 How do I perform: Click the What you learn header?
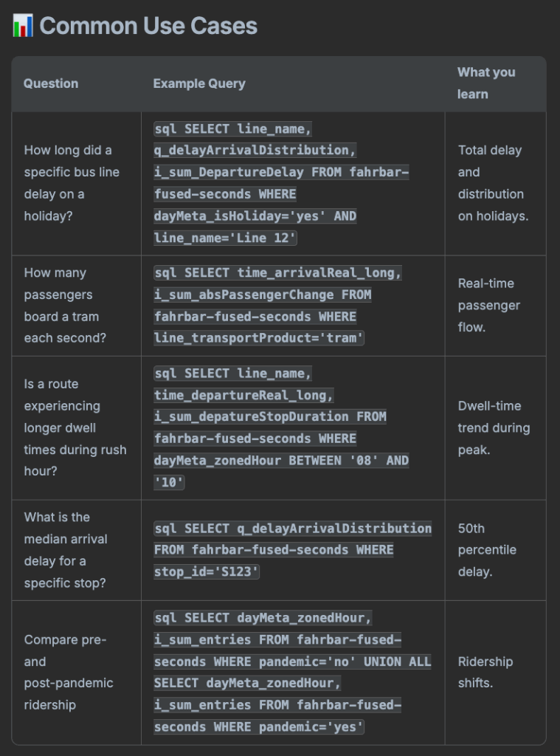(486, 83)
